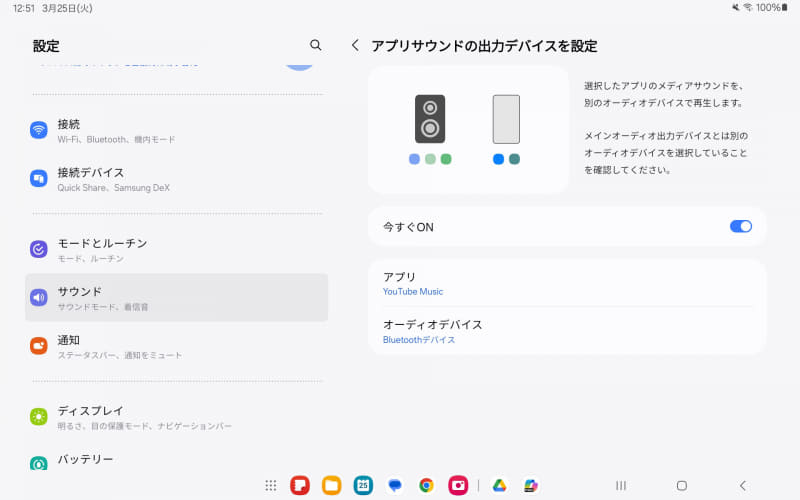
Task: Open 通知 notifications settings
Action: pos(177,346)
